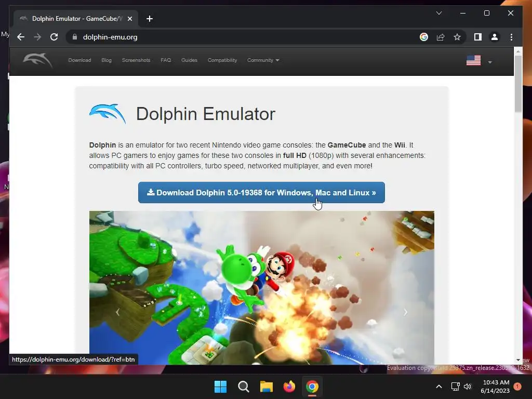
Task: Open the Download nav item
Action: click(x=79, y=60)
